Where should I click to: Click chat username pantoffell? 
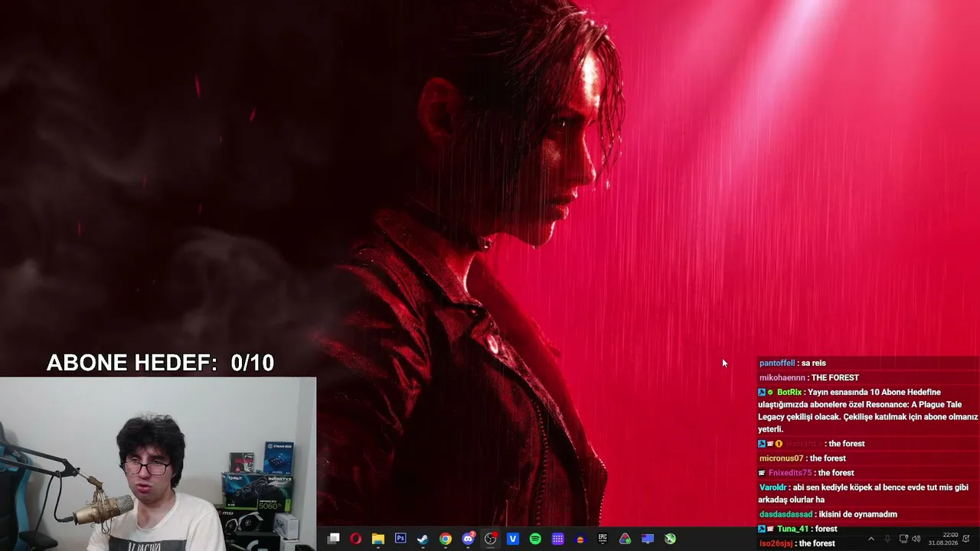click(777, 363)
